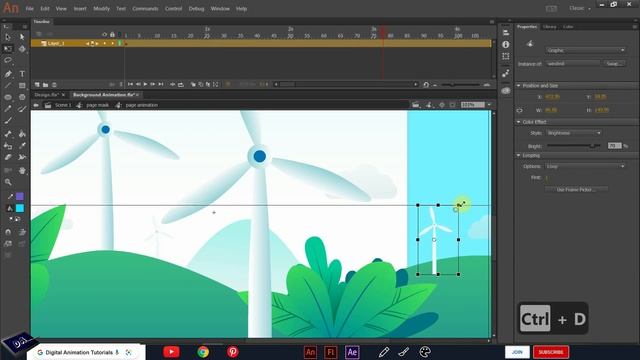Select the Text tool

pos(22,74)
